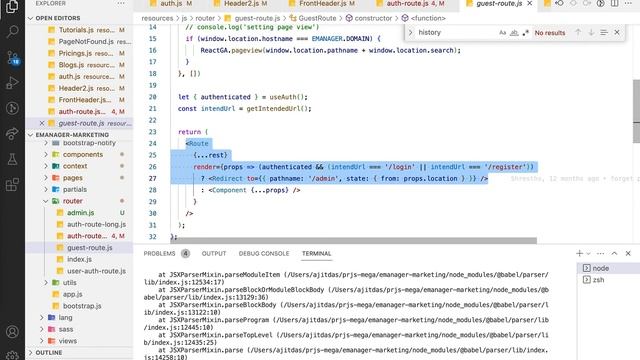Split the editor with split icon
The width and height of the screenshot is (640, 360).
pyautogui.click(x=615, y=3)
